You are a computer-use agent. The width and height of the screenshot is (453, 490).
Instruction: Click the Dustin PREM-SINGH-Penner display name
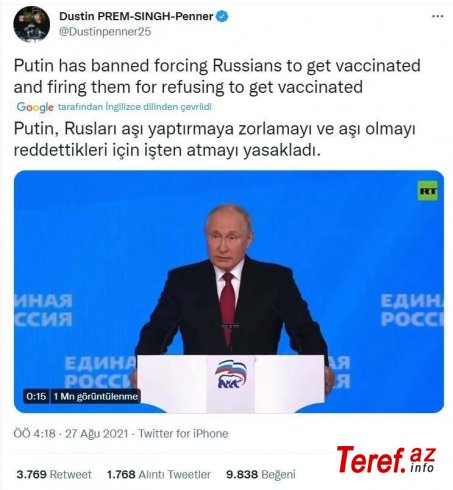[x=136, y=16]
